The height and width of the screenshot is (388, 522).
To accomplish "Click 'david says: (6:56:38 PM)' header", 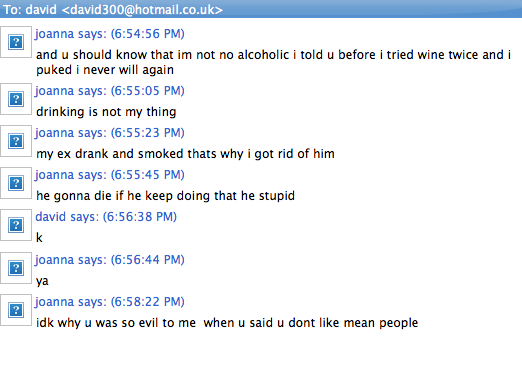I will (106, 217).
